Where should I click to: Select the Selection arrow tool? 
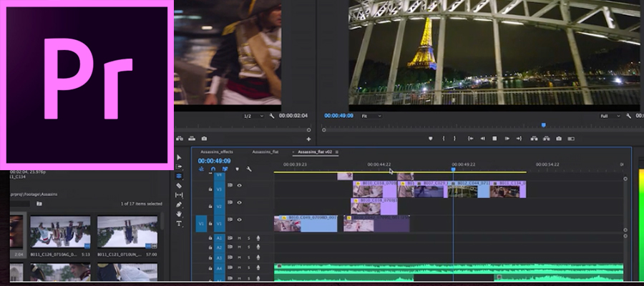(x=179, y=157)
